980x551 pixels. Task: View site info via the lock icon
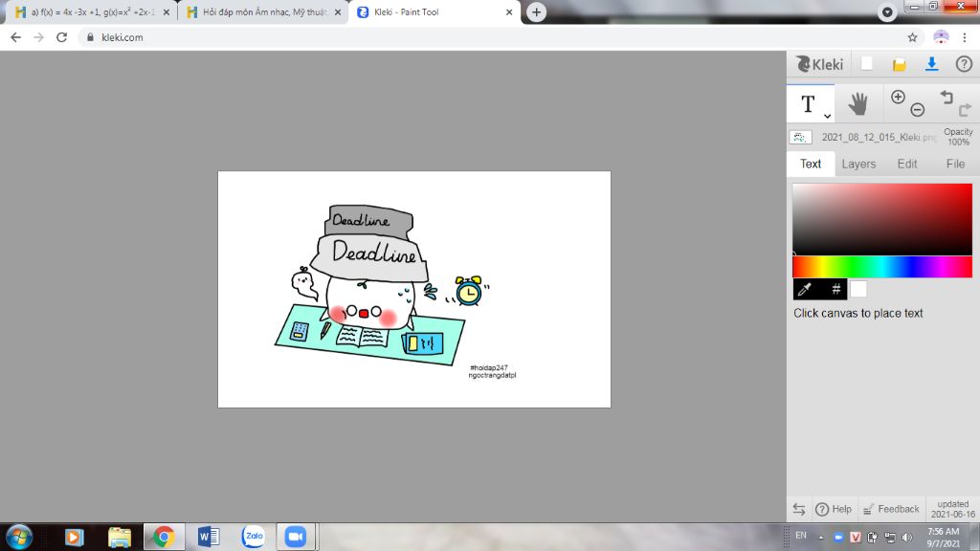[90, 37]
